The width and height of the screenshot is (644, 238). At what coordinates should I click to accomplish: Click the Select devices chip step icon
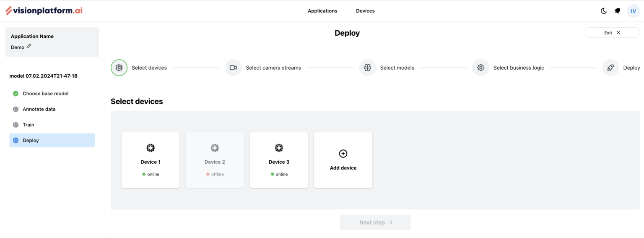(119, 68)
